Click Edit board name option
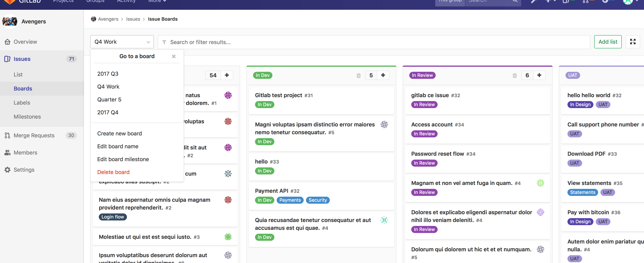Image resolution: width=644 pixels, height=263 pixels. coord(118,146)
